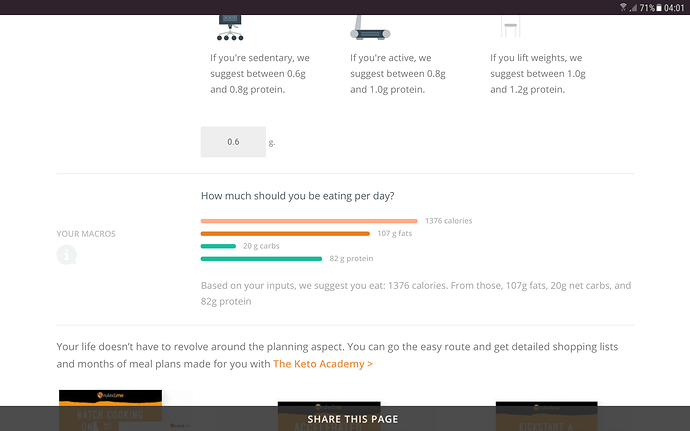The width and height of the screenshot is (690, 431).
Task: Click the weight lifting bench icon
Action: (510, 27)
